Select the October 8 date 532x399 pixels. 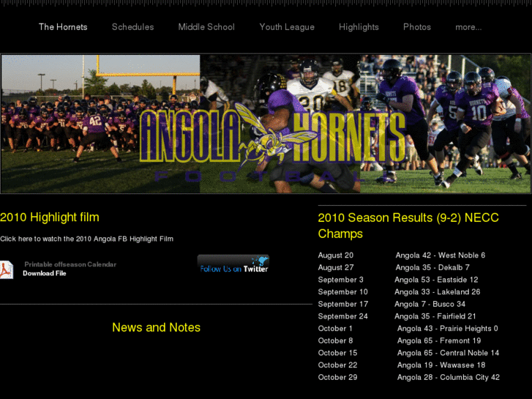click(x=335, y=340)
